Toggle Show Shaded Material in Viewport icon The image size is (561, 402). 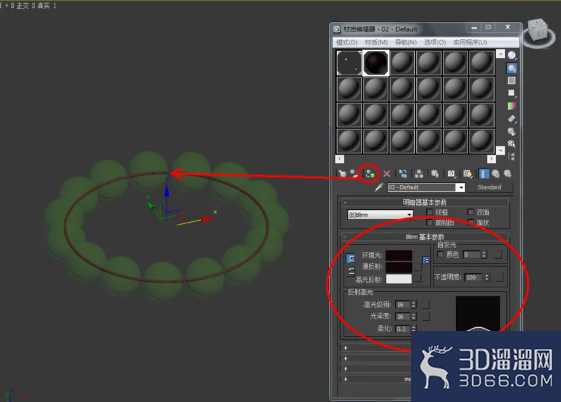pyautogui.click(x=468, y=174)
